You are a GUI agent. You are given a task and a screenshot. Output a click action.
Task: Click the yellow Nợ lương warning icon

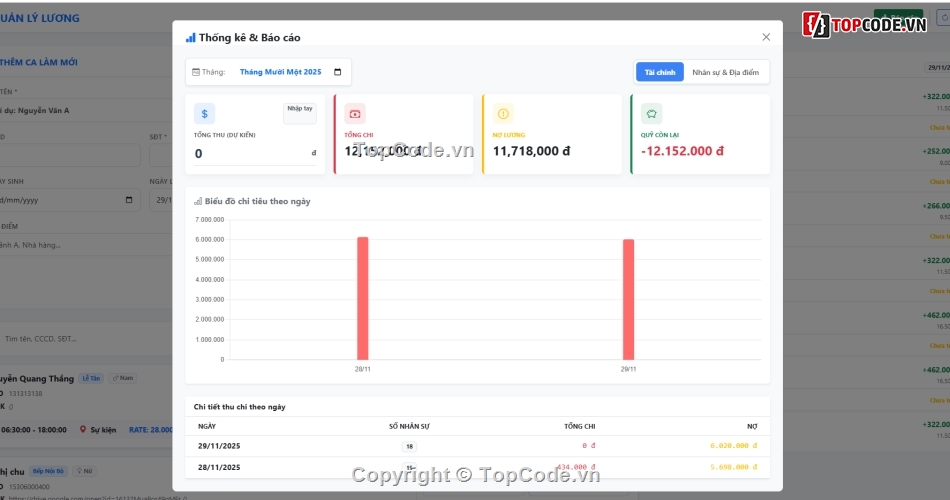pos(503,114)
